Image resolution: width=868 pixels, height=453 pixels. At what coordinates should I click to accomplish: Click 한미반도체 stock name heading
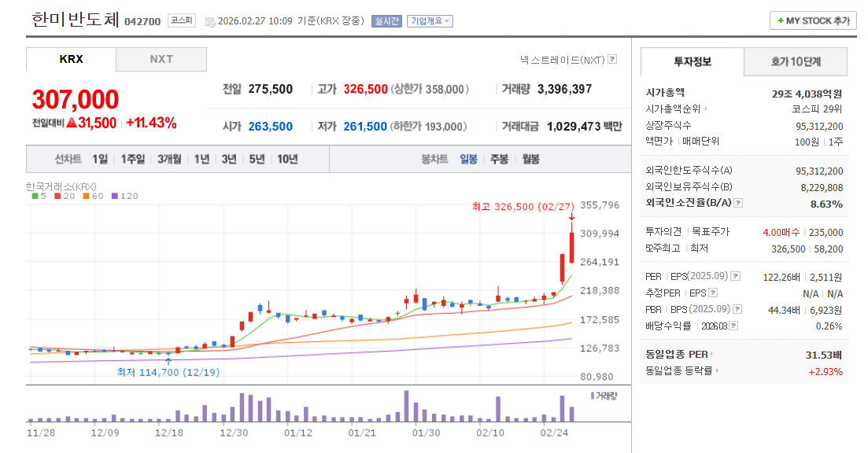tap(76, 20)
